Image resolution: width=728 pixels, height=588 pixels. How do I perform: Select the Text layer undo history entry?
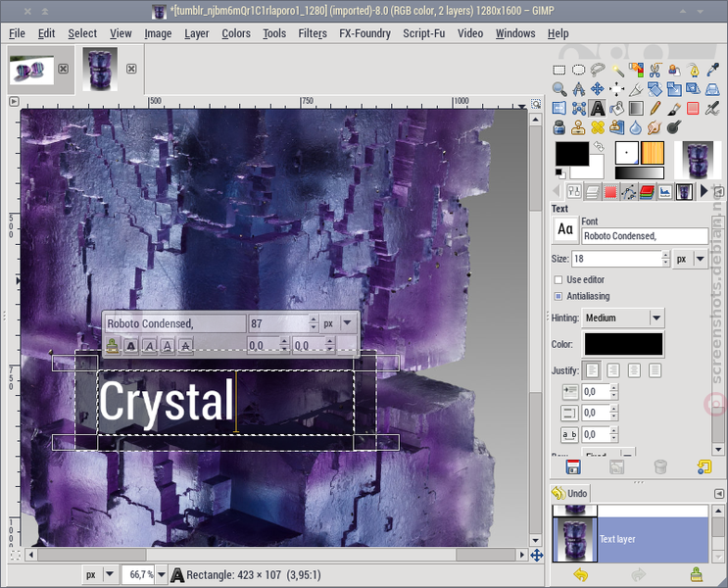tap(630, 539)
